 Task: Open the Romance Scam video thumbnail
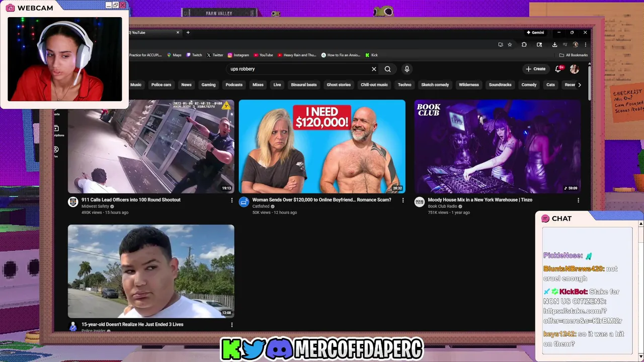[x=322, y=146]
